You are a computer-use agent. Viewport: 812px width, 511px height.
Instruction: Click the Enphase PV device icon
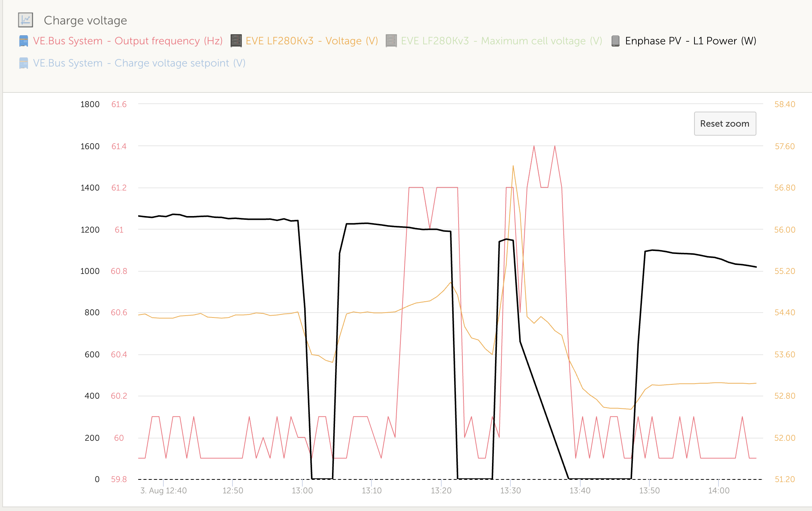(615, 41)
